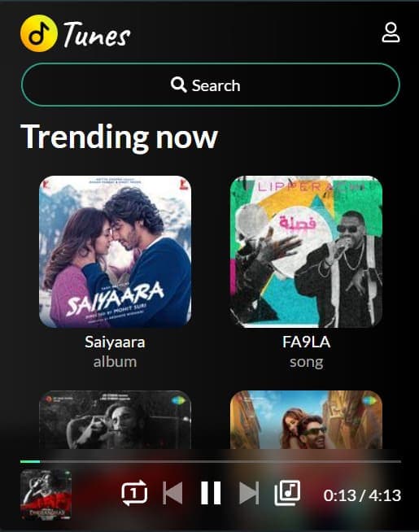Select the Saiyaara title link

tap(115, 342)
